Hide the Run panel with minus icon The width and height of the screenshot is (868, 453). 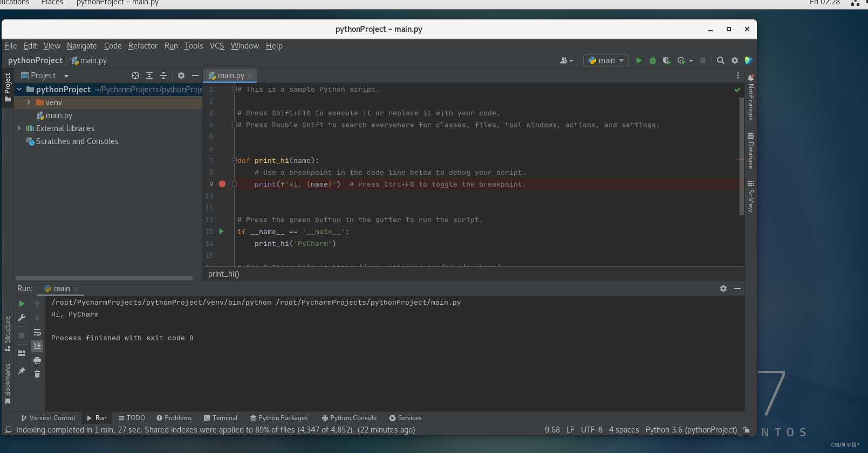(737, 289)
